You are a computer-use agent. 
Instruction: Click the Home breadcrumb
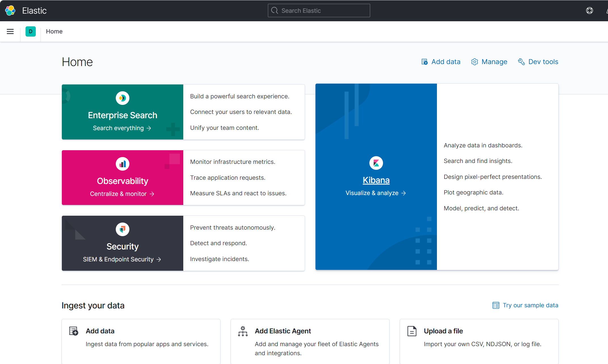point(54,31)
